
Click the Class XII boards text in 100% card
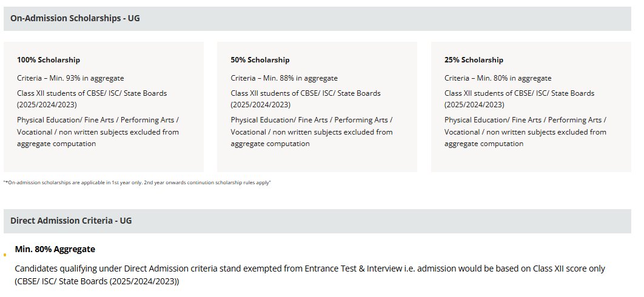pos(92,99)
